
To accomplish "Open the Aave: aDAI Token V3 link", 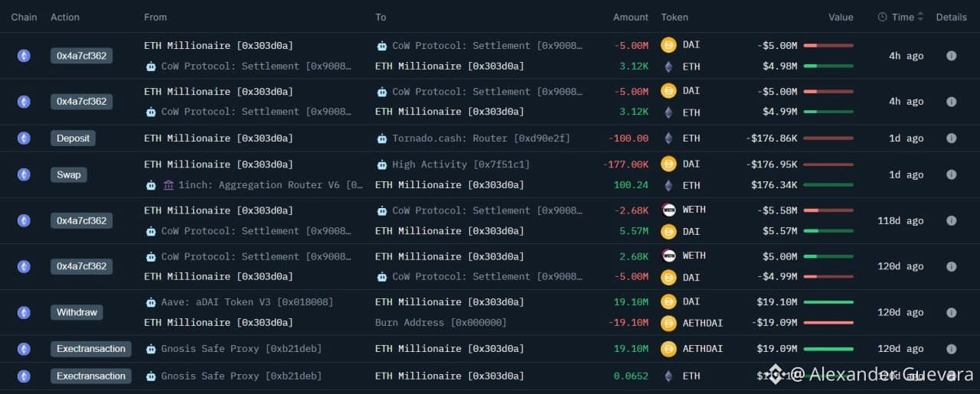I will (x=247, y=302).
